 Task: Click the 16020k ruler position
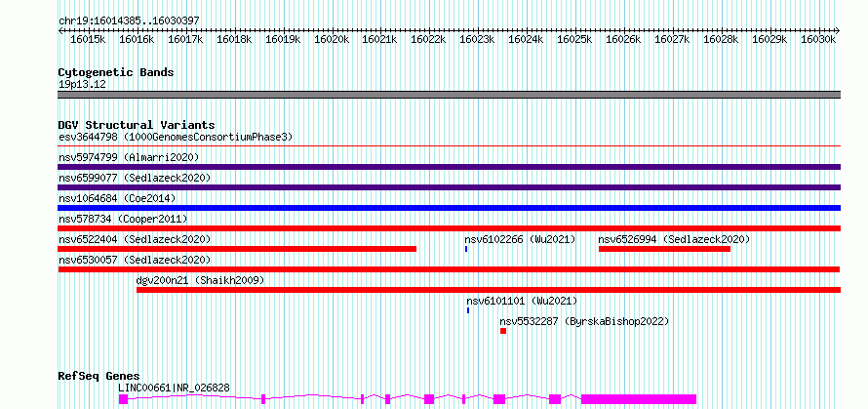[332, 39]
